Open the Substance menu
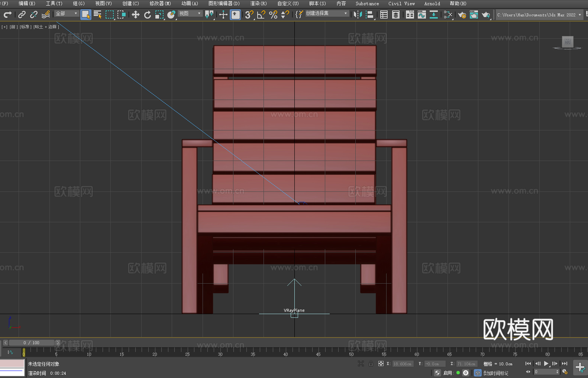The height and width of the screenshot is (378, 588). coord(367,3)
